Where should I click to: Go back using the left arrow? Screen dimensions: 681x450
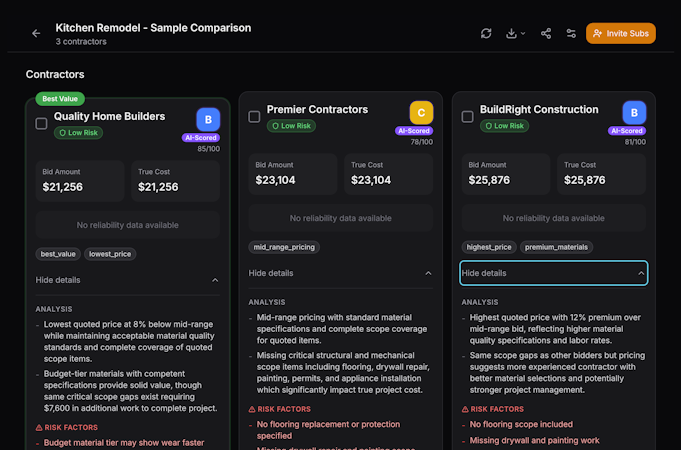[36, 33]
